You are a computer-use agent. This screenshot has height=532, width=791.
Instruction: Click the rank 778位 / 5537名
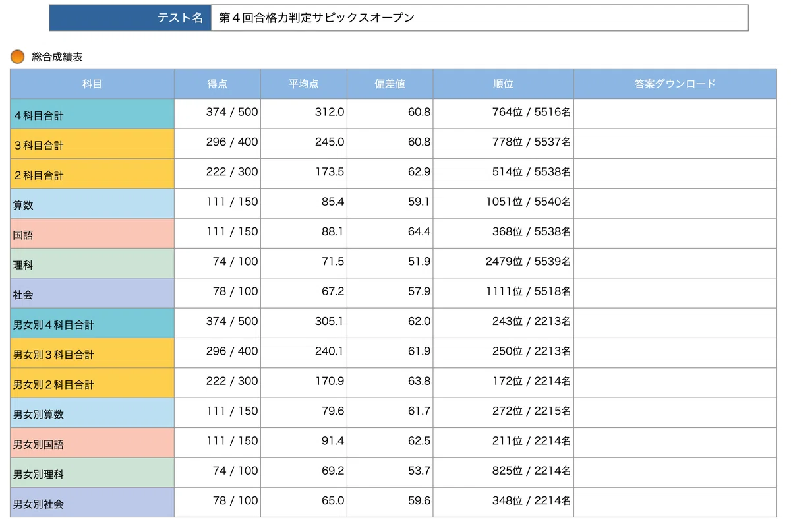531,142
